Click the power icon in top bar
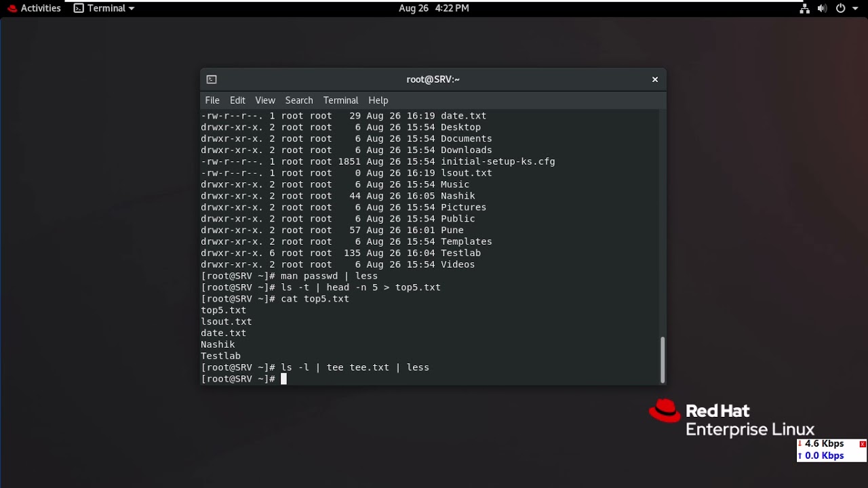The image size is (868, 488). (x=840, y=8)
